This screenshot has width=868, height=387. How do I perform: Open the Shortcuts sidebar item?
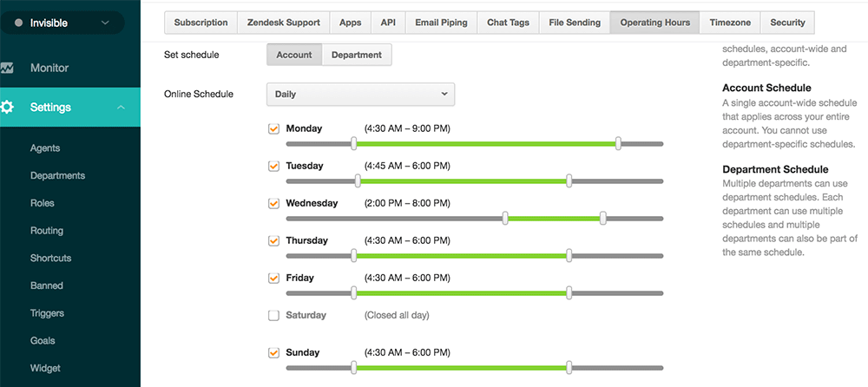(50, 258)
